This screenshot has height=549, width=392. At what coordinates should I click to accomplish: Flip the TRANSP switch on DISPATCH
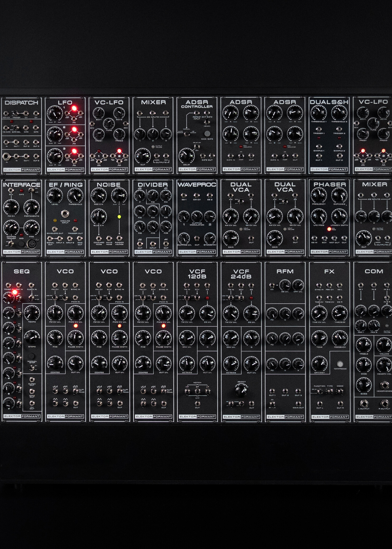(x=16, y=113)
